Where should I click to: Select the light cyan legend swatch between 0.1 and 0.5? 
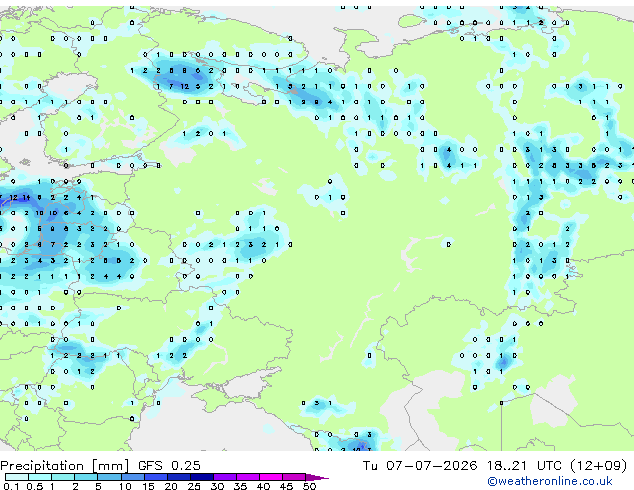click(17, 477)
